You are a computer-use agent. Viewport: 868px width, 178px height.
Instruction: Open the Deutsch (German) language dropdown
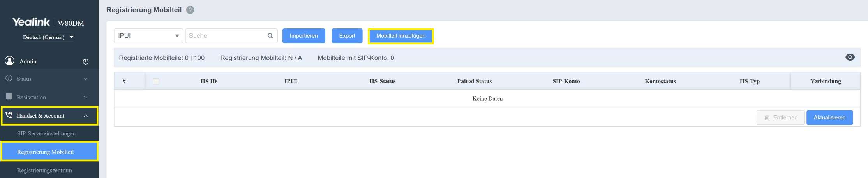[x=48, y=37]
